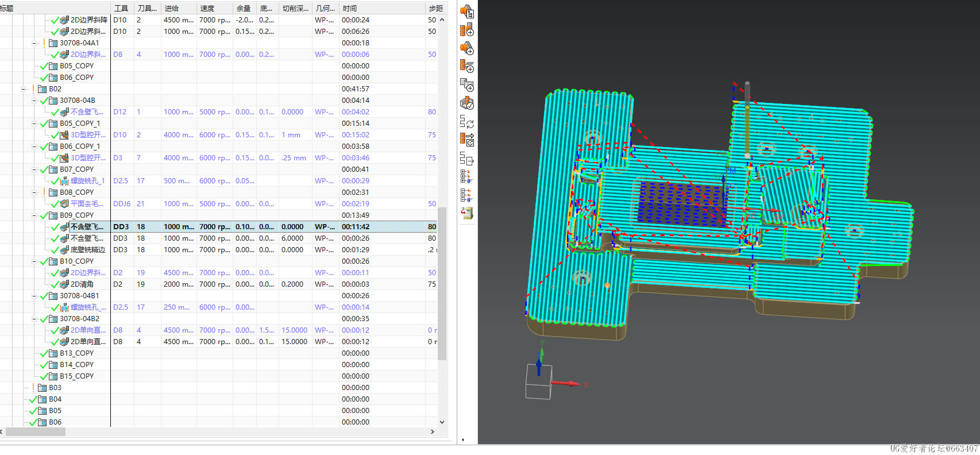Click the Create Geometry icon
The height and width of the screenshot is (455, 980).
(467, 48)
